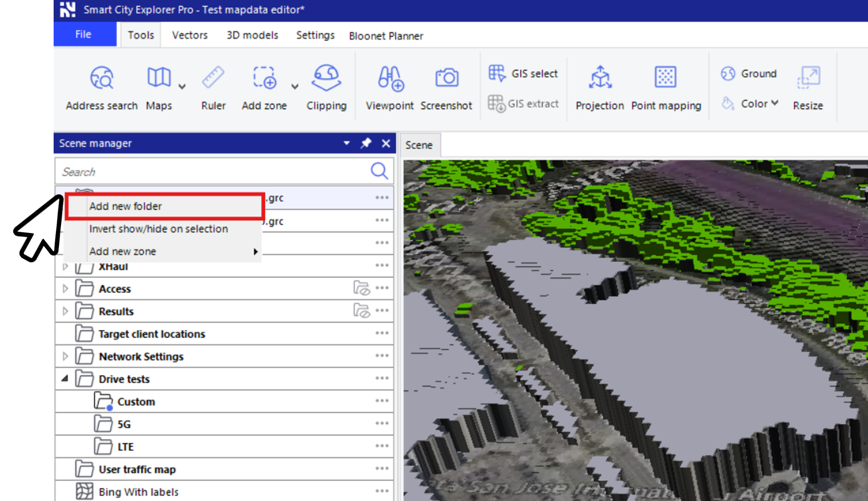Toggle visibility of the Results folder
This screenshot has width=868, height=501.
361,311
